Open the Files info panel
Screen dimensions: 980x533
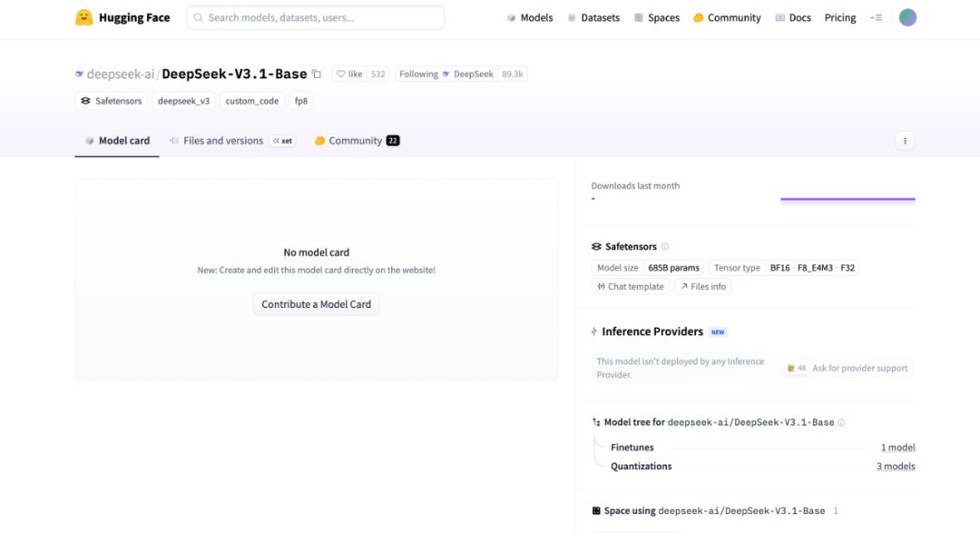702,287
